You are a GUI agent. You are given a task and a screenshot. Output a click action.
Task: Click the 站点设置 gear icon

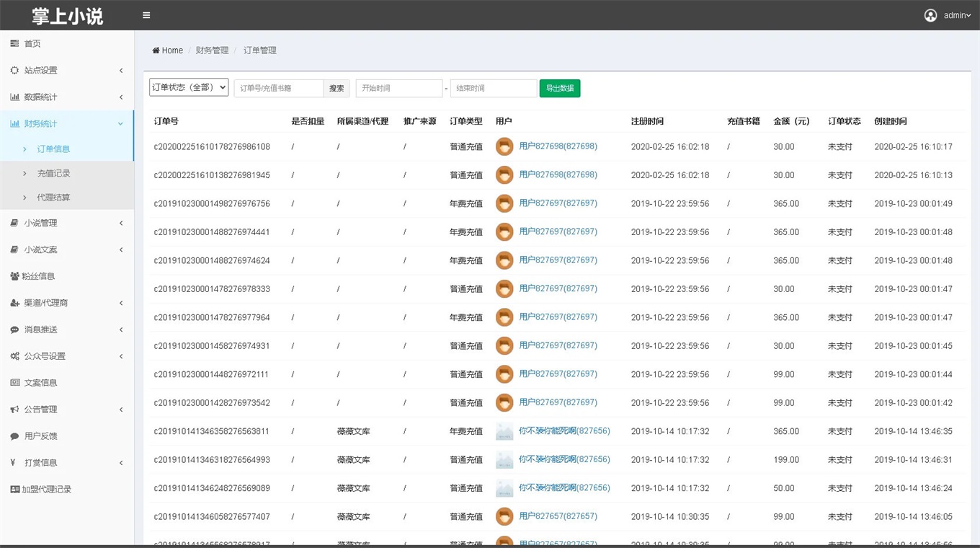point(14,70)
